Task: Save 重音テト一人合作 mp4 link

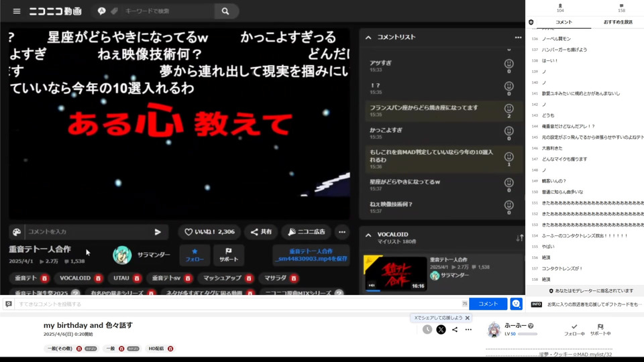Action: pos(311,255)
